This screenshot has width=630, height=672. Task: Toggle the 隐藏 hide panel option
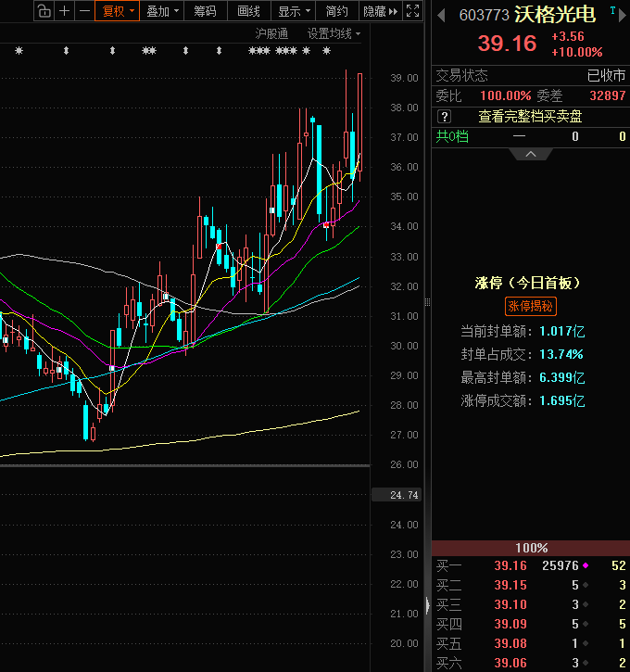point(374,11)
